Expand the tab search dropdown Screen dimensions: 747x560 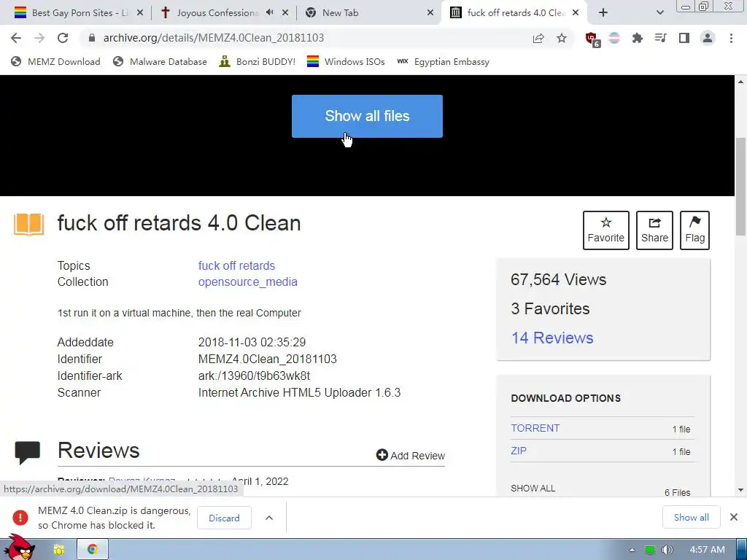659,13
